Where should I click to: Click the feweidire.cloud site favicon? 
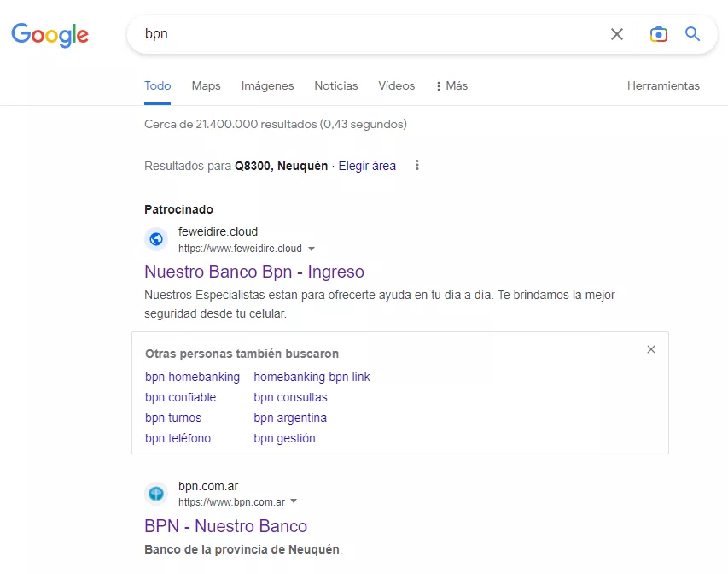click(156, 239)
